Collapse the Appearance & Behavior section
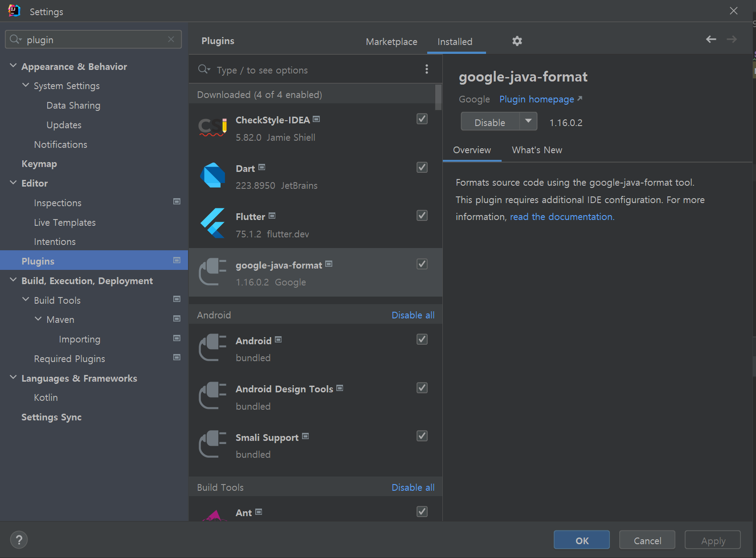The height and width of the screenshot is (558, 756). 13,66
